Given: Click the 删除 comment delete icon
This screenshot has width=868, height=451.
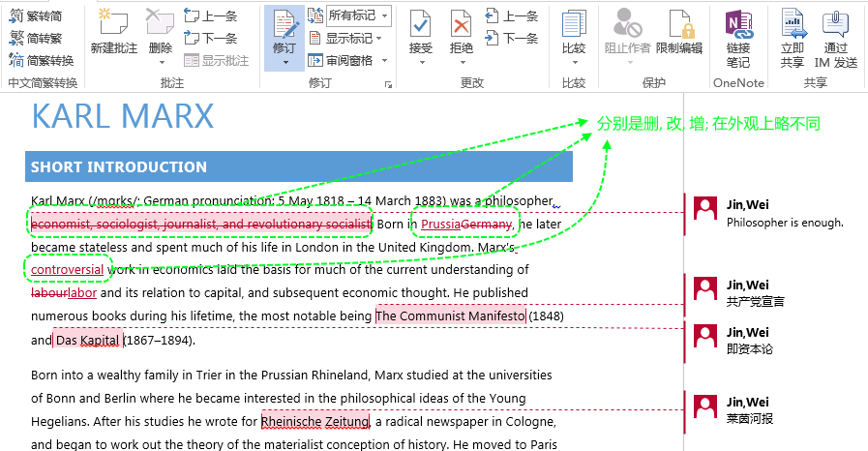Looking at the screenshot, I should pos(160,22).
